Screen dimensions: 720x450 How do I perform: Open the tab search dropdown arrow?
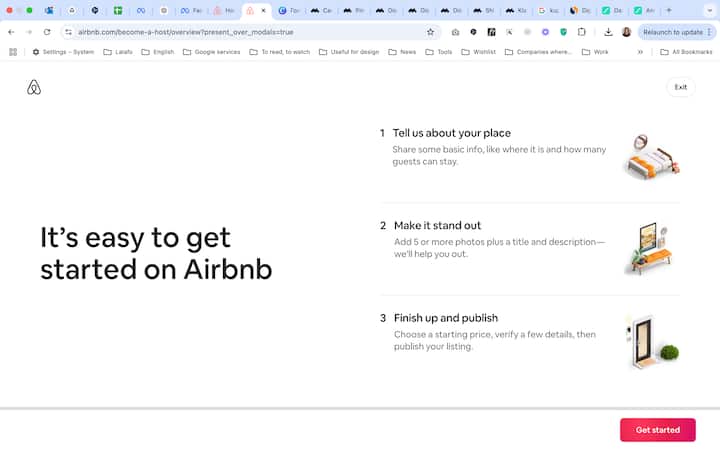(x=709, y=10)
